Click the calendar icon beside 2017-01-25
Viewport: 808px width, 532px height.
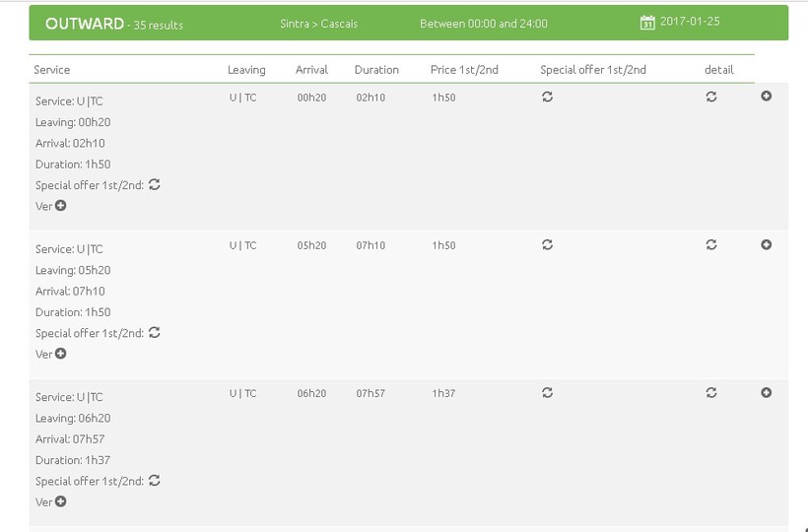[x=647, y=23]
